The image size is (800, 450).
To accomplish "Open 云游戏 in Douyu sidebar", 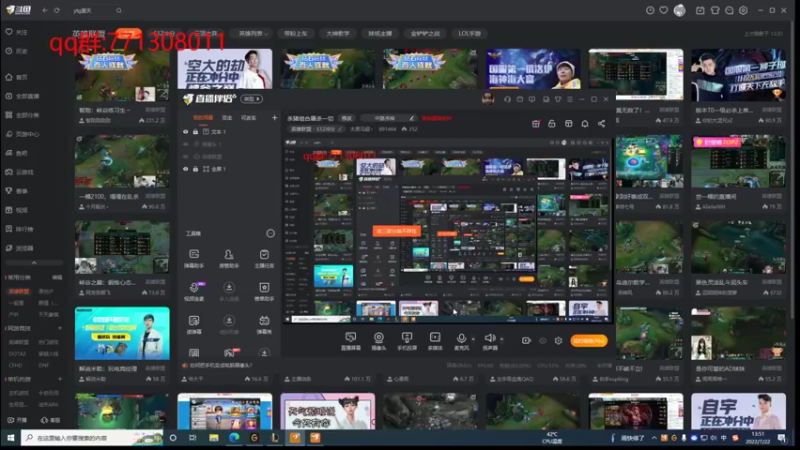I will click(x=20, y=172).
